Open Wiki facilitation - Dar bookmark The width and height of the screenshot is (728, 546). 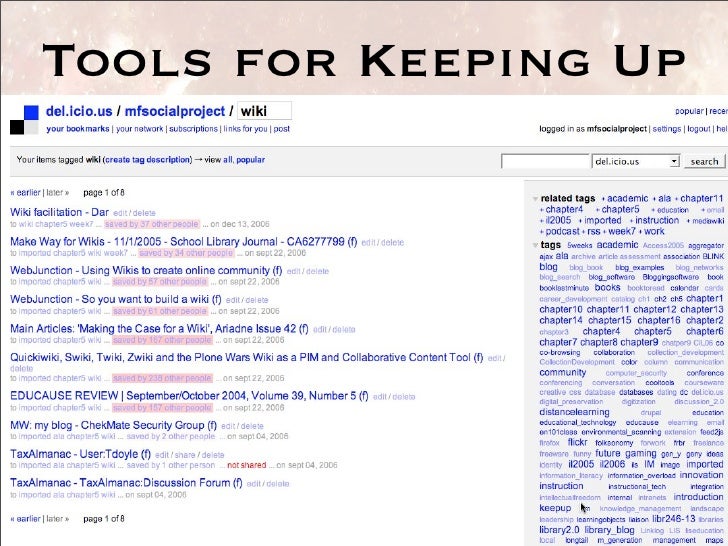59,212
